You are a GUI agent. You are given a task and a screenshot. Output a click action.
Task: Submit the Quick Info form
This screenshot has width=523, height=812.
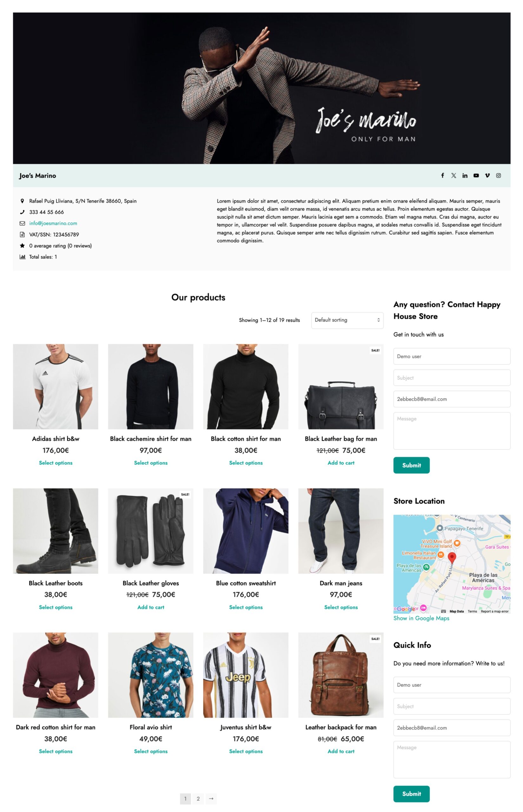[411, 793]
